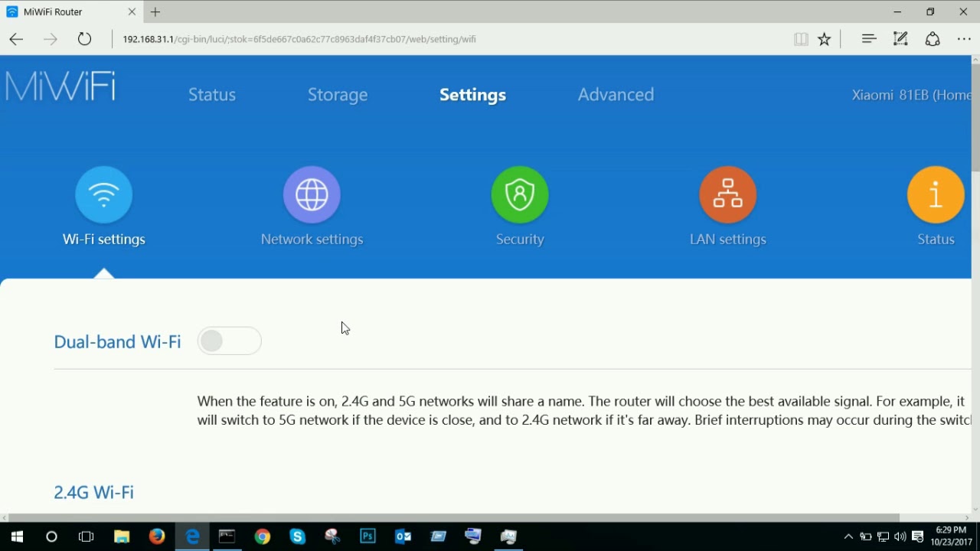Open the network icon in tray
This screenshot has width=980, height=551.
[x=883, y=536]
